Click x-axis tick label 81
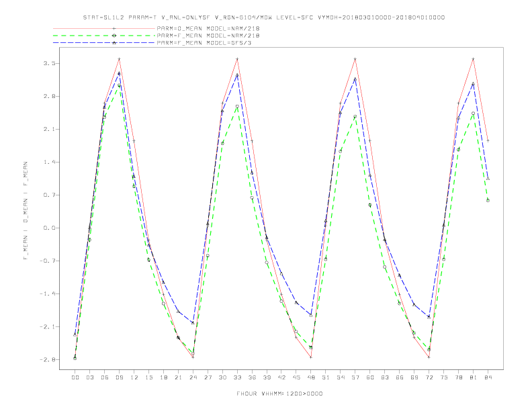This screenshot has height=411, width=532. point(474,377)
